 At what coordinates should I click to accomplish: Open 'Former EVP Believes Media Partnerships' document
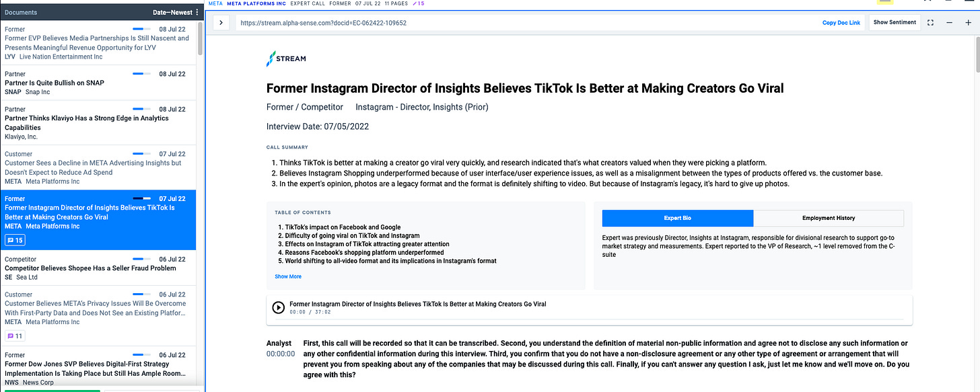pyautogui.click(x=98, y=43)
